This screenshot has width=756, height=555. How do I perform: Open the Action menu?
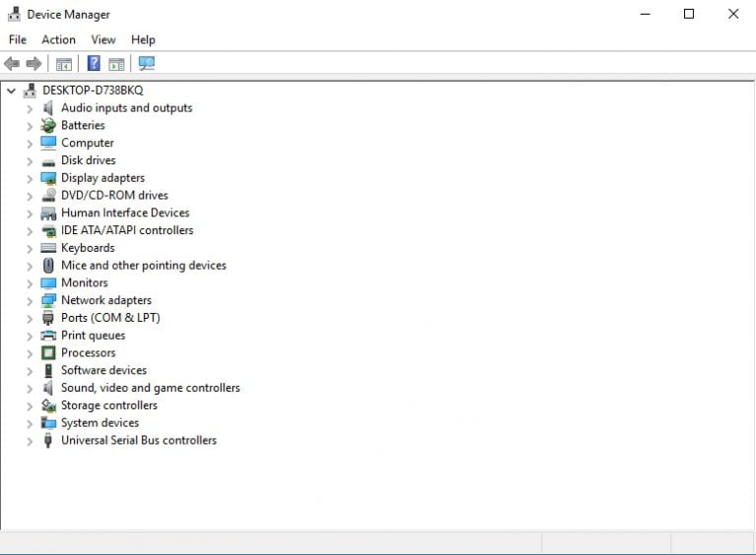[x=58, y=39]
